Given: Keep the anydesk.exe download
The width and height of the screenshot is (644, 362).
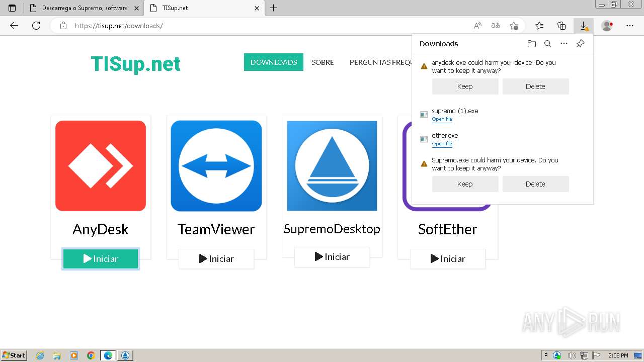Looking at the screenshot, I should [x=465, y=86].
